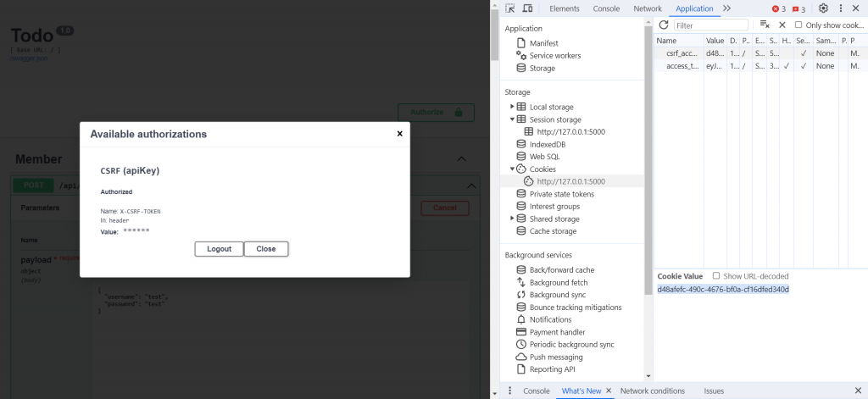Image resolution: width=868 pixels, height=399 pixels.
Task: Open Service workers item
Action: (x=554, y=55)
